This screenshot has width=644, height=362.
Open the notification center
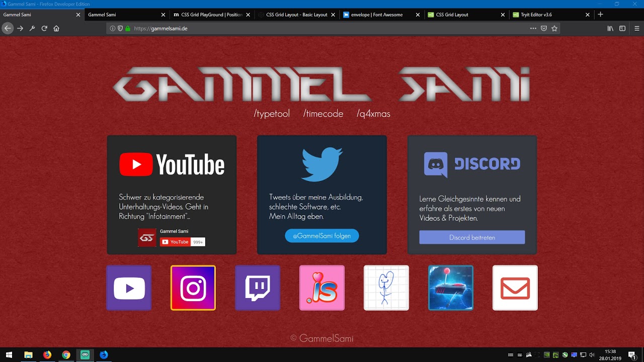[632, 355]
